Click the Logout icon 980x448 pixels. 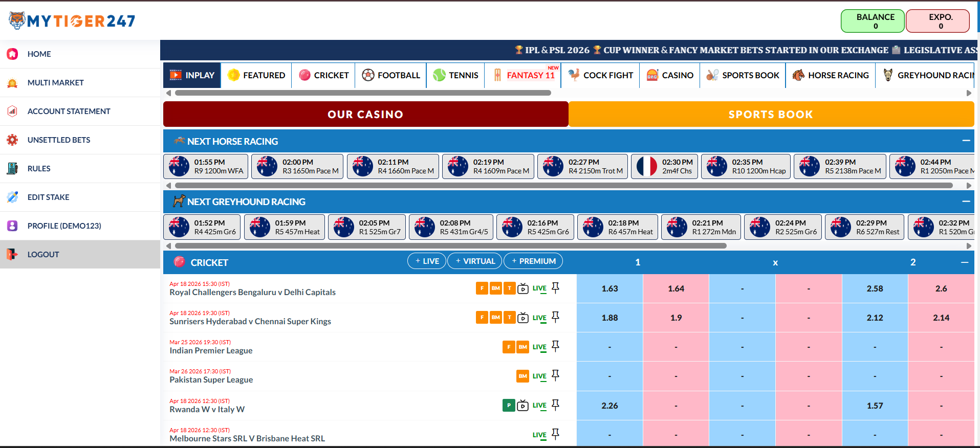[x=12, y=254]
